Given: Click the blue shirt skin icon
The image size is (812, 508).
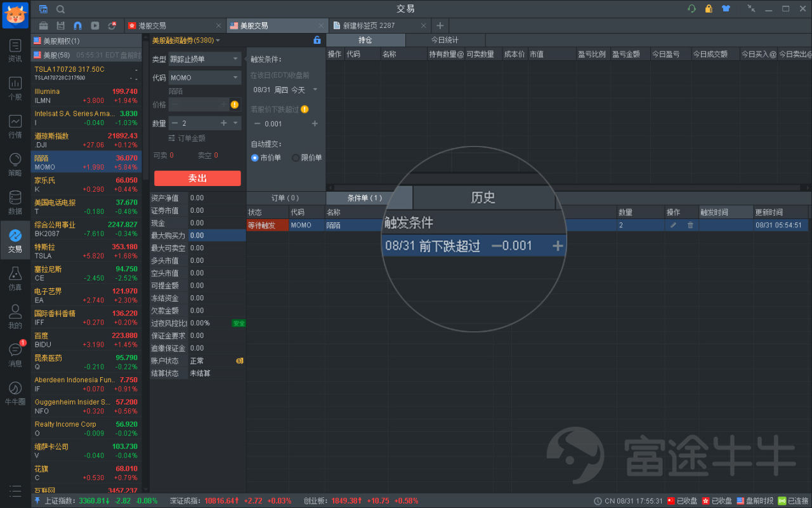Looking at the screenshot, I should (726, 9).
